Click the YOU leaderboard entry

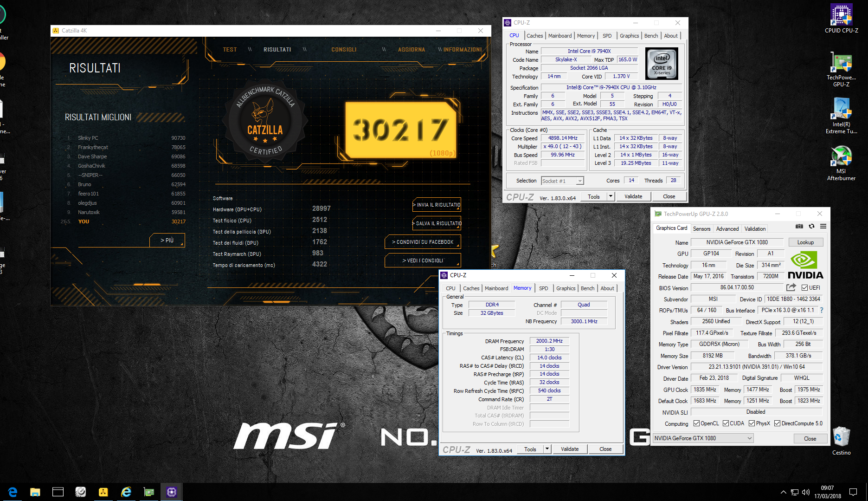tap(123, 221)
